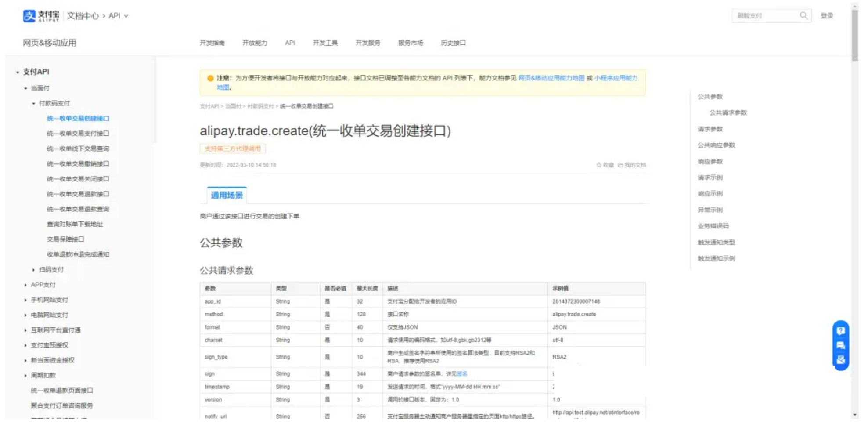Open 收单退款冲退完成通知 in the sidebar

[78, 255]
